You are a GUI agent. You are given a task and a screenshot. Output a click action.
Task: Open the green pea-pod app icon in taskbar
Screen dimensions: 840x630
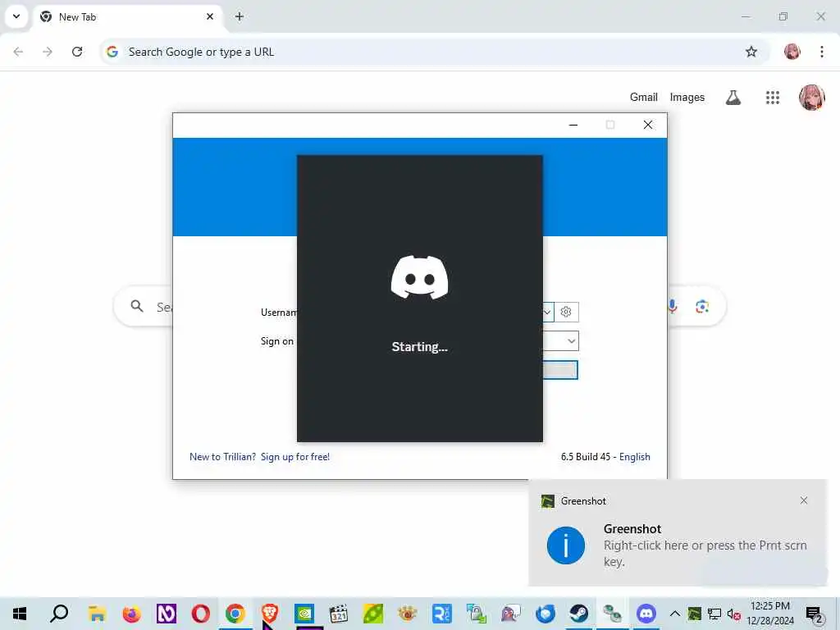point(373,614)
